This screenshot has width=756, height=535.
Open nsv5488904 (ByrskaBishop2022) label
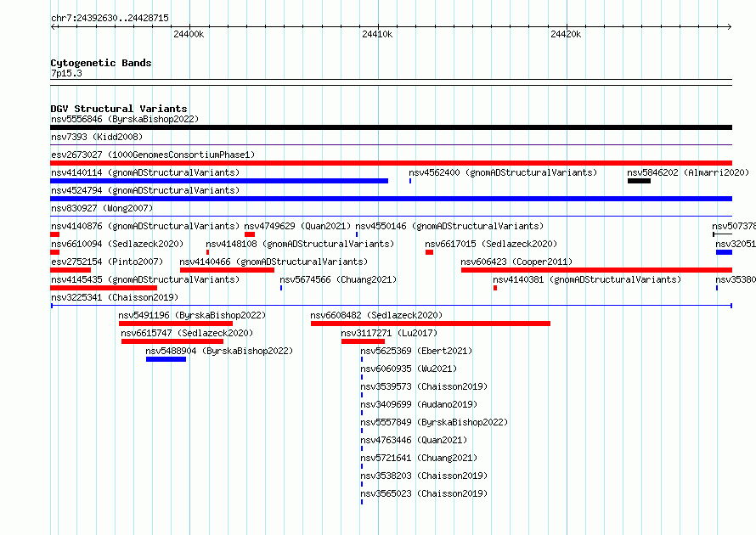(x=219, y=351)
